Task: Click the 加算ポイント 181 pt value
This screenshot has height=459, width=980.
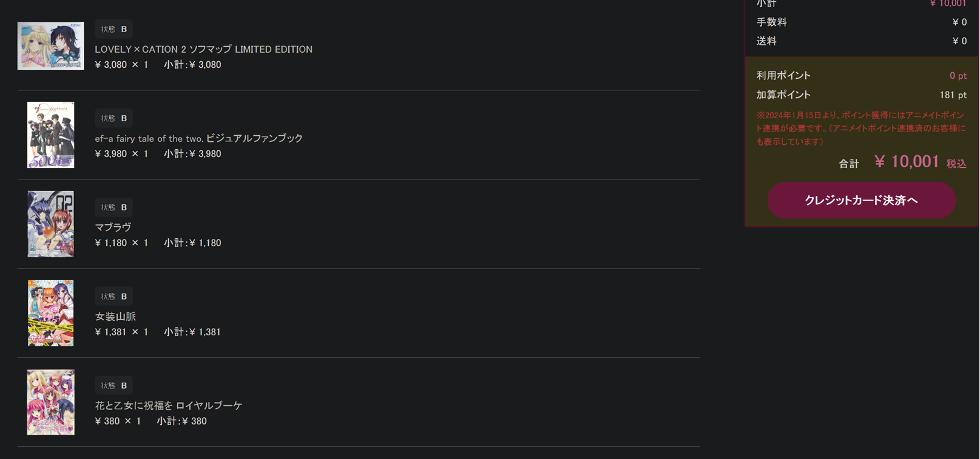Action: pyautogui.click(x=953, y=95)
